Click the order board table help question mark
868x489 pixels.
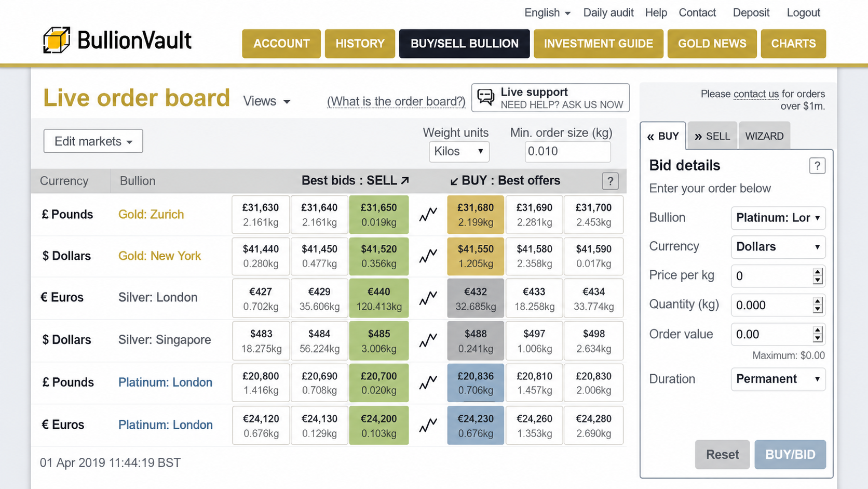click(x=610, y=181)
